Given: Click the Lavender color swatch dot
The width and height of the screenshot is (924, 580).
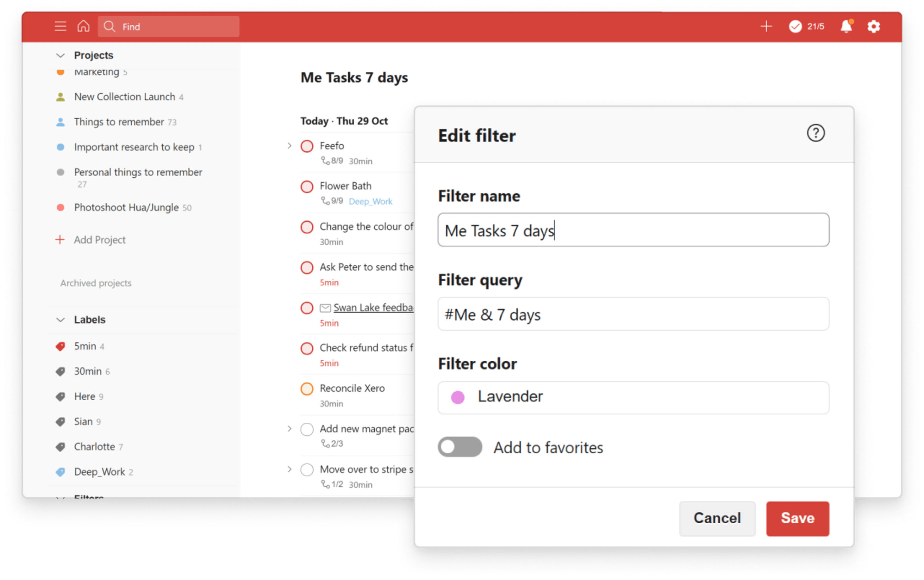Looking at the screenshot, I should point(458,398).
